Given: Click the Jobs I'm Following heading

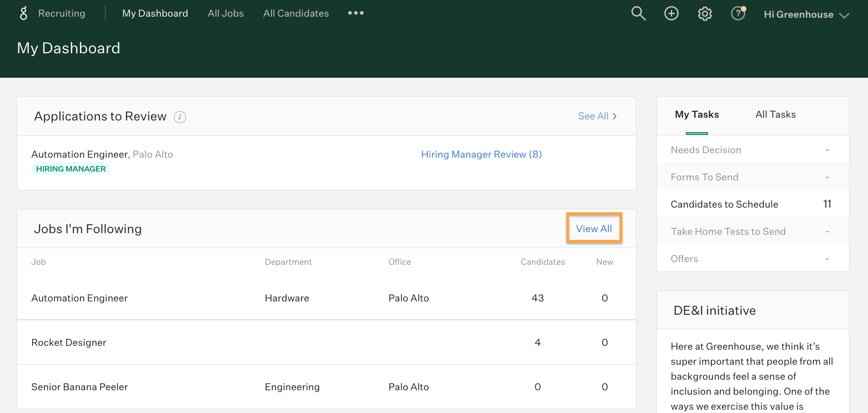Looking at the screenshot, I should coord(88,229).
